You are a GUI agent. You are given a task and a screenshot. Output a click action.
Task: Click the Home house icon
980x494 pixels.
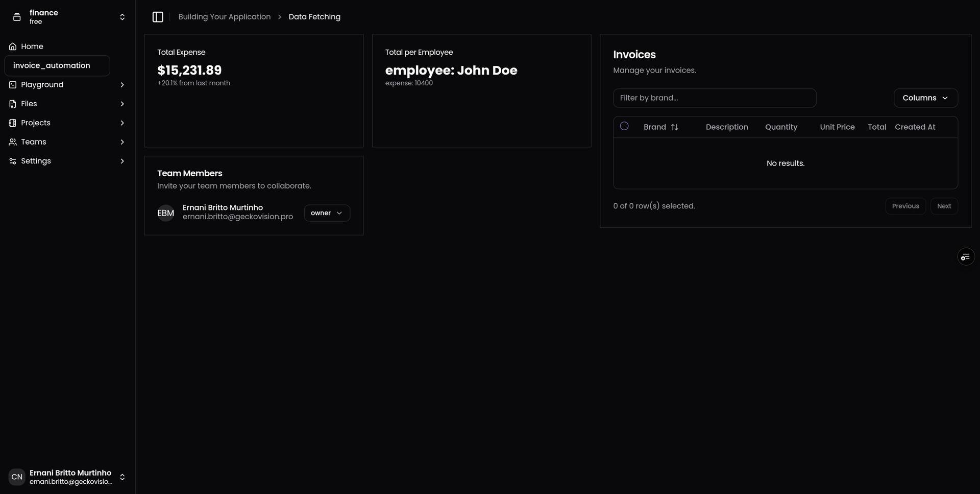pos(13,46)
